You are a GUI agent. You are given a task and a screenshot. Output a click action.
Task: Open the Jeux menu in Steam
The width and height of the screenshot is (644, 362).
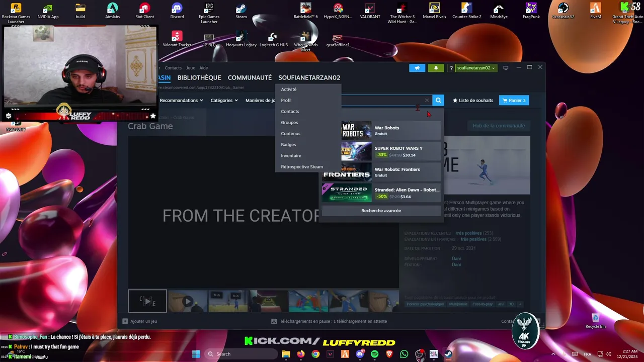[x=190, y=68]
